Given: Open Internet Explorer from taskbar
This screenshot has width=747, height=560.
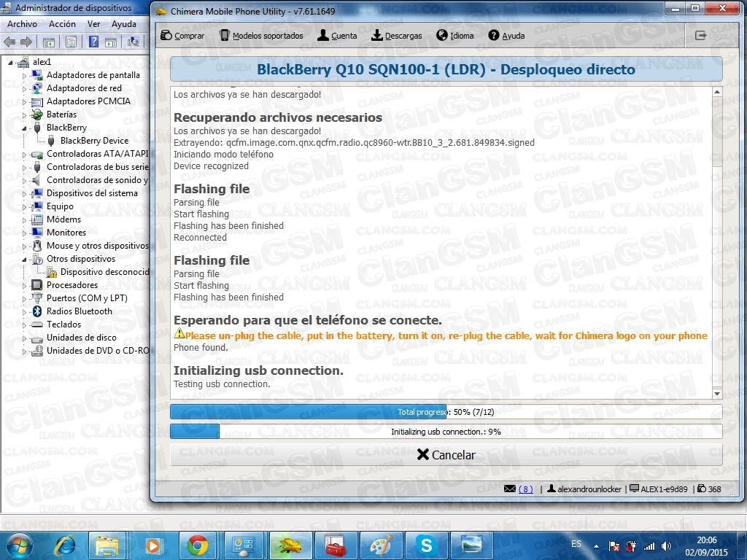Looking at the screenshot, I should pyautogui.click(x=65, y=545).
